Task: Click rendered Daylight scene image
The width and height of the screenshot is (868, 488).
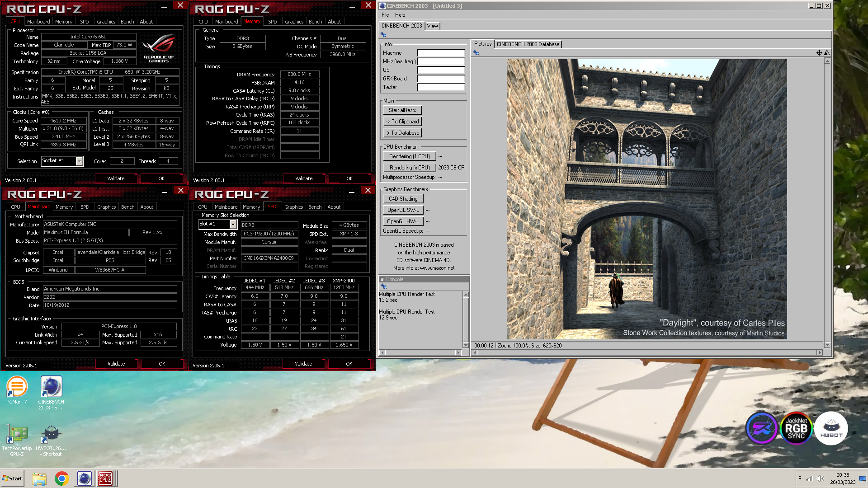Action: point(646,199)
